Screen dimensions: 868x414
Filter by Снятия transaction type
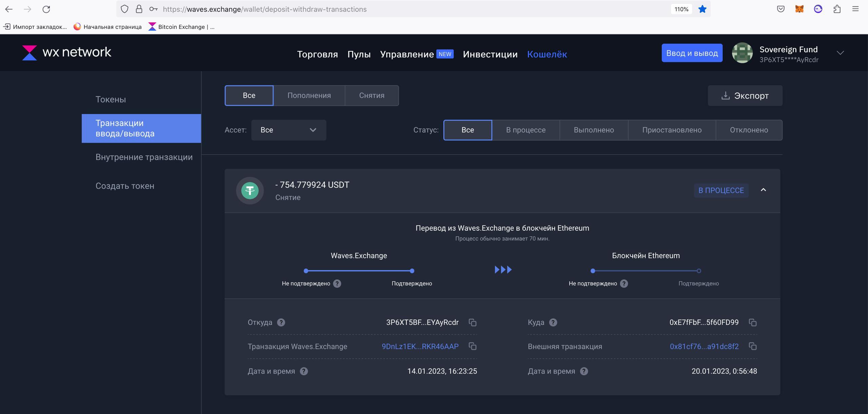pos(372,96)
